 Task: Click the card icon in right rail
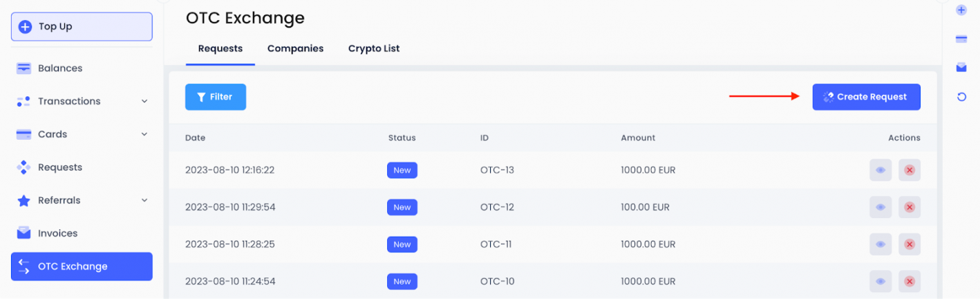pyautogui.click(x=961, y=39)
